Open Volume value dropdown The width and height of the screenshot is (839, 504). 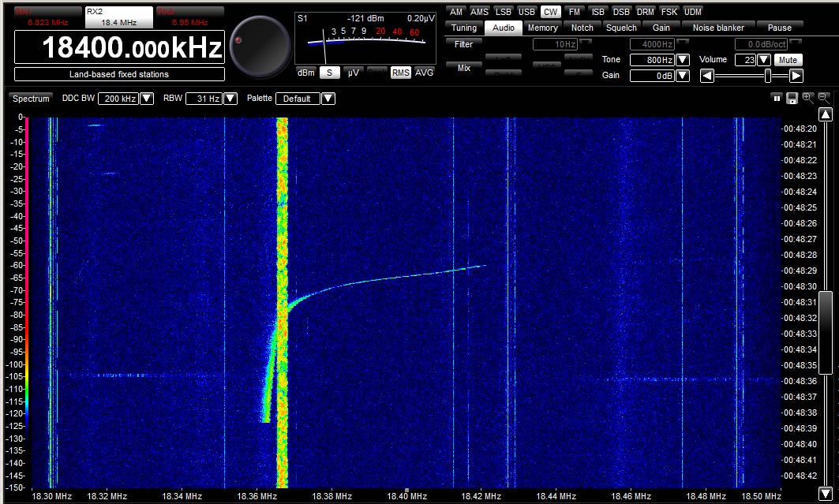764,60
